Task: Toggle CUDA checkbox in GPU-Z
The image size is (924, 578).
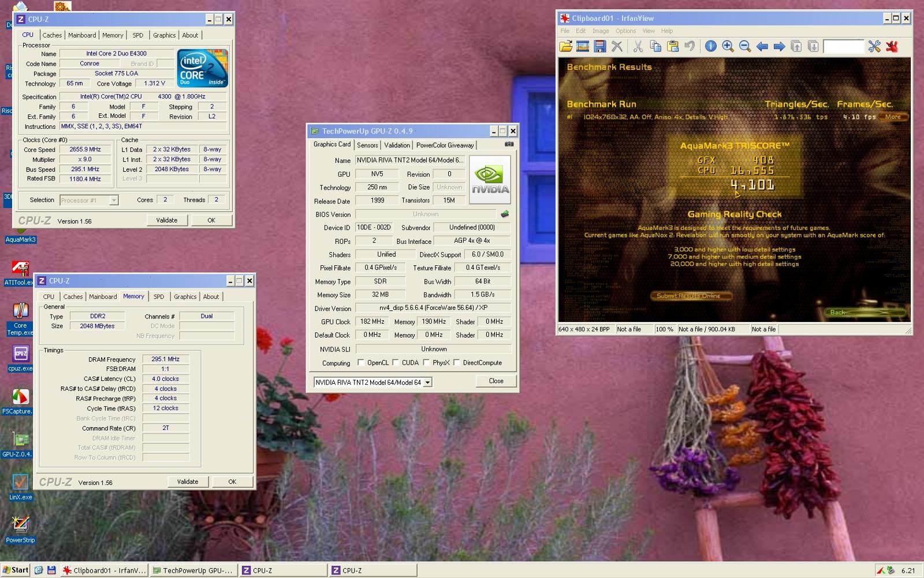Action: (x=396, y=362)
